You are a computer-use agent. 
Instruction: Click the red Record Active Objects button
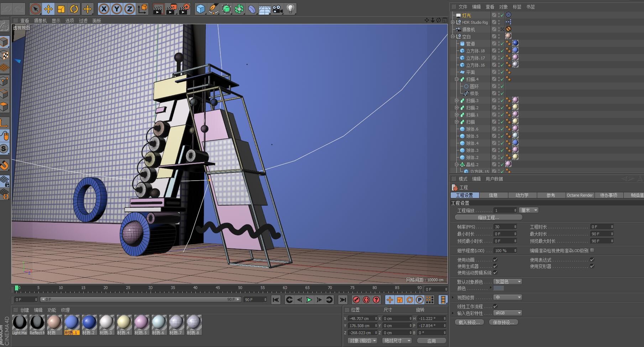(x=356, y=300)
